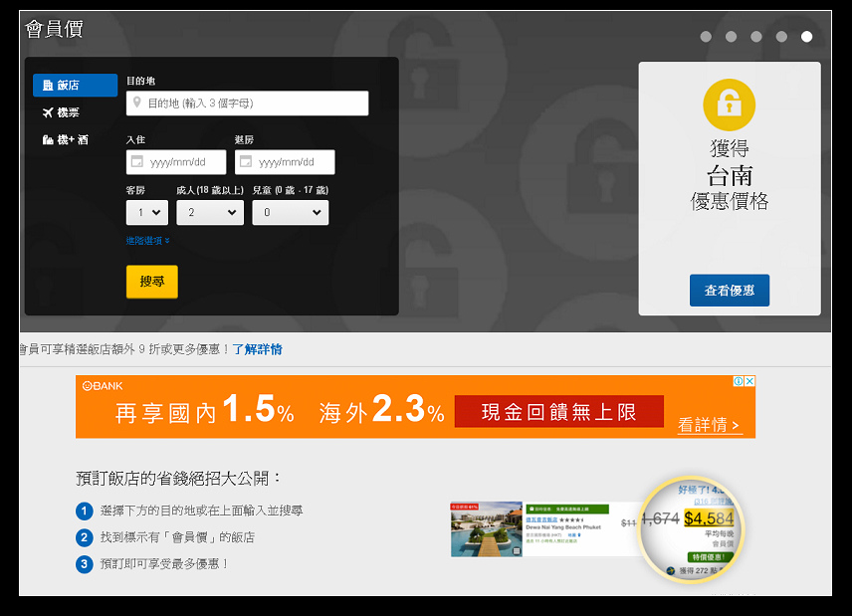852x616 pixels.
Task: Close the bank ad with X icon
Action: [x=749, y=381]
